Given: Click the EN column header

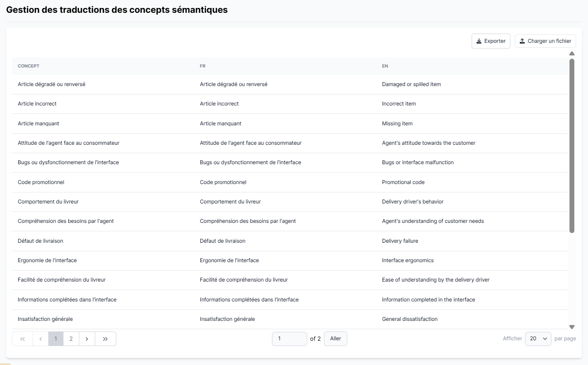Looking at the screenshot, I should click(385, 66).
